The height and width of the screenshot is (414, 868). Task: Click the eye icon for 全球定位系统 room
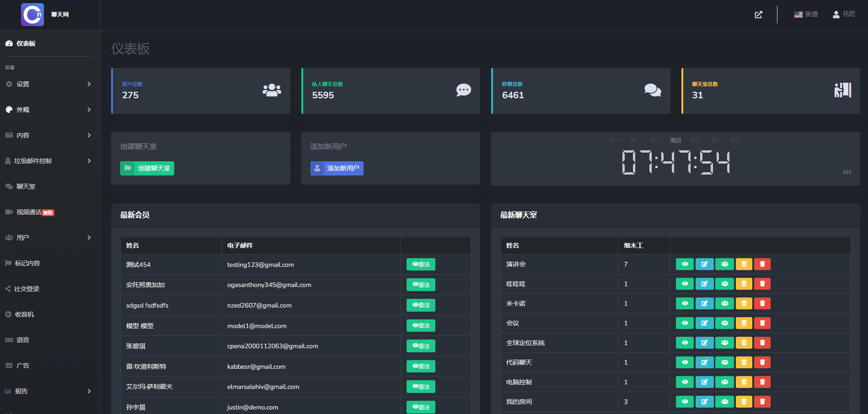tap(685, 343)
